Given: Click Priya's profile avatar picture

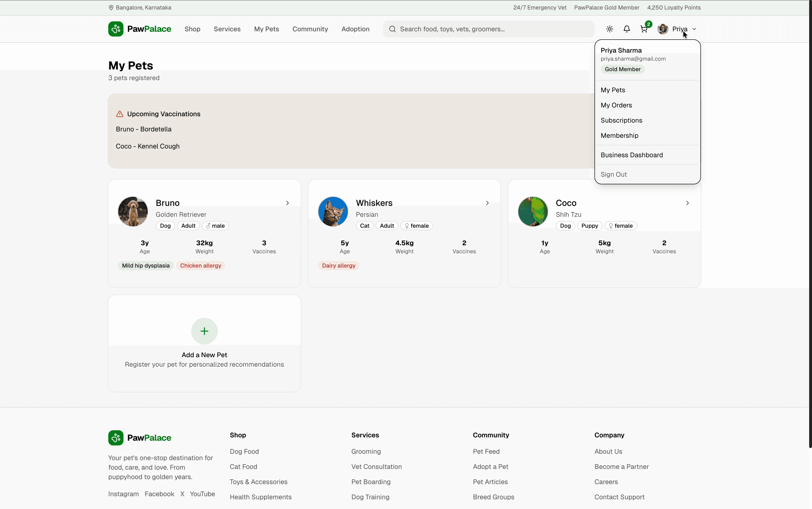Looking at the screenshot, I should 663,29.
